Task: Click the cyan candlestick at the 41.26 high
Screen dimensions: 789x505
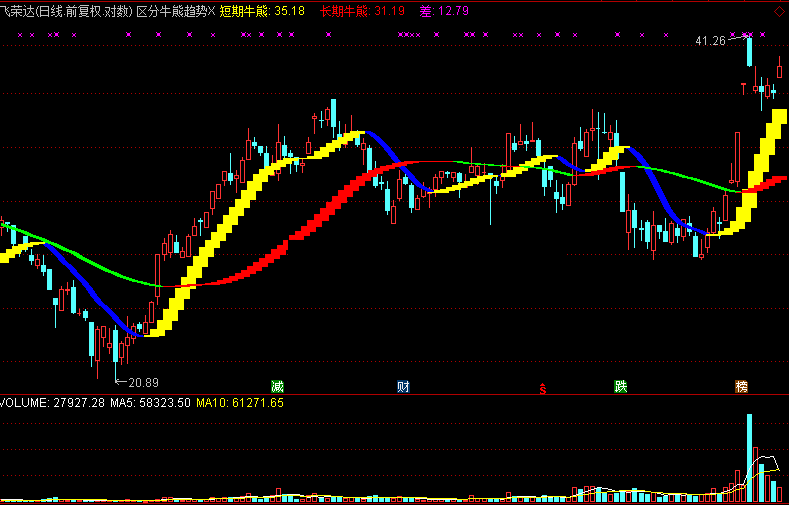Action: pyautogui.click(x=749, y=52)
